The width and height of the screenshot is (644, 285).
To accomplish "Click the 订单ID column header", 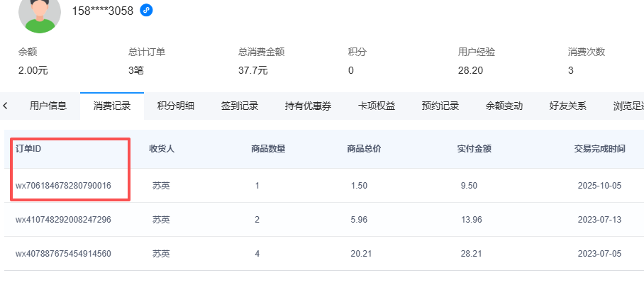I will tap(30, 149).
